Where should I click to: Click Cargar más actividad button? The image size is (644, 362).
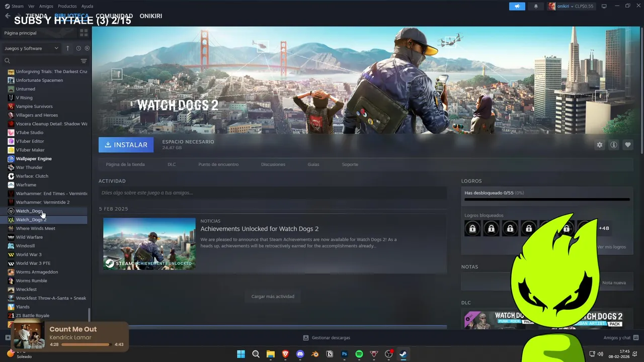[x=273, y=296]
